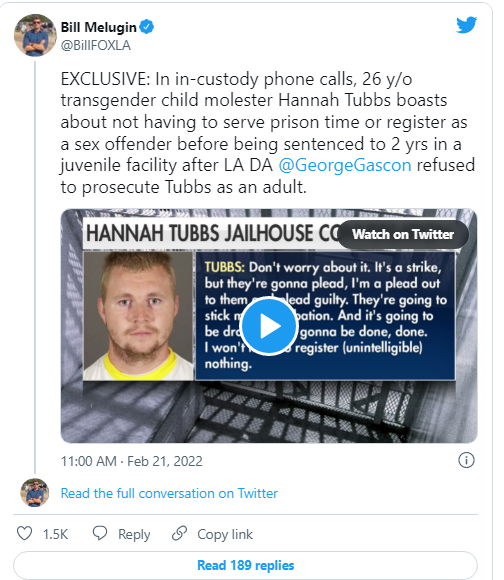Click the 11:00 AM Feb 21, 2022 timestamp
504x580 pixels.
pyautogui.click(x=132, y=461)
